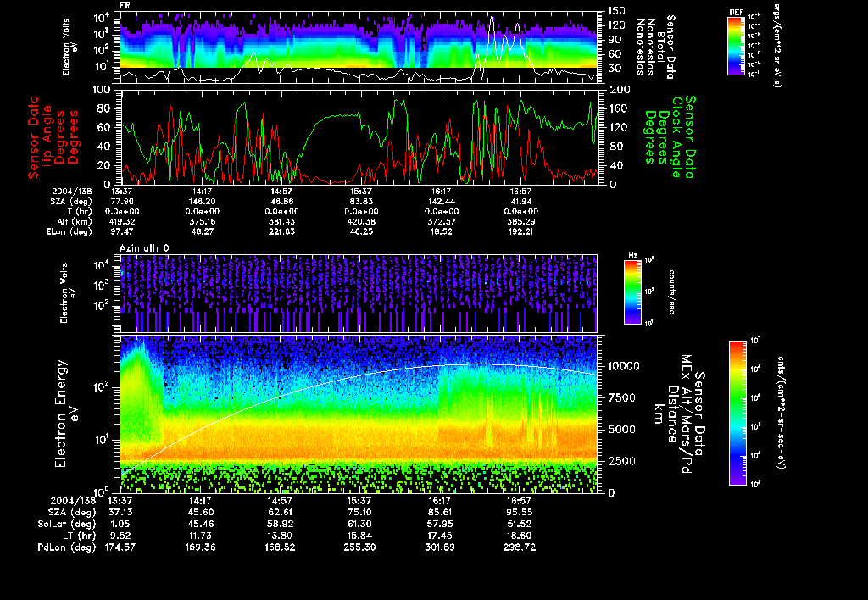Image resolution: width=868 pixels, height=600 pixels.
Task: Click the 'Electron Energy eV' axis label
Action: click(68, 414)
